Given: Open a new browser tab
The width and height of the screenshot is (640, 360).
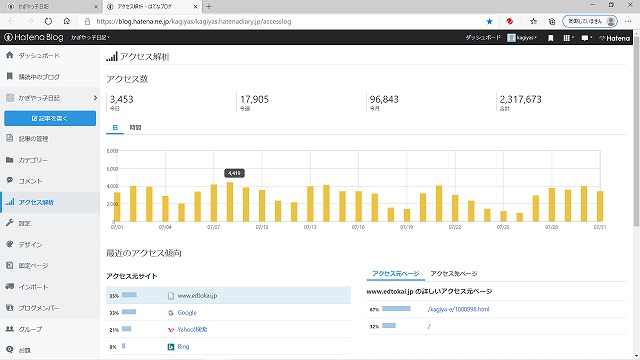Looking at the screenshot, I should pos(209,7).
